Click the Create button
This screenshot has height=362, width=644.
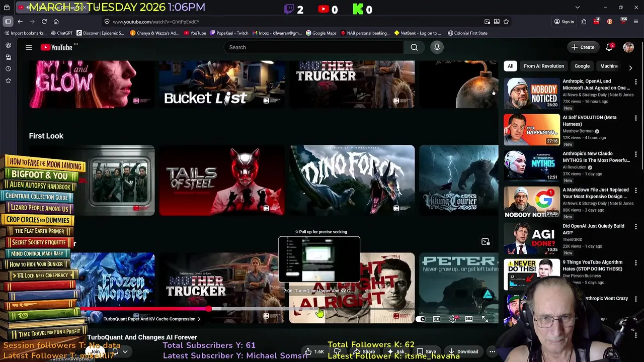pyautogui.click(x=583, y=47)
